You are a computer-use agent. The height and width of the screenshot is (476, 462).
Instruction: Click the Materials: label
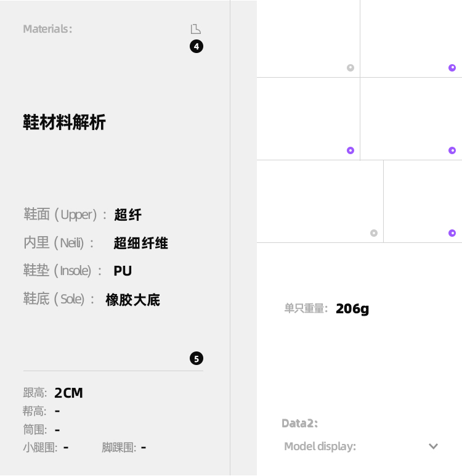(47, 29)
